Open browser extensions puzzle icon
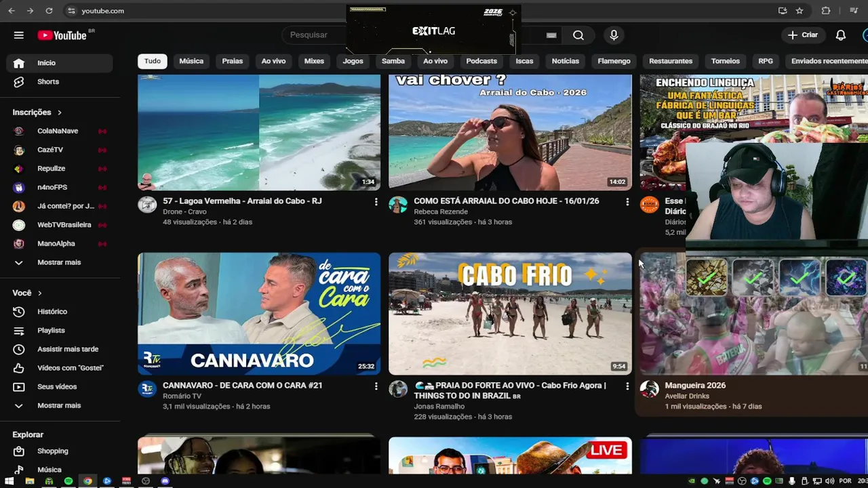 [x=825, y=11]
